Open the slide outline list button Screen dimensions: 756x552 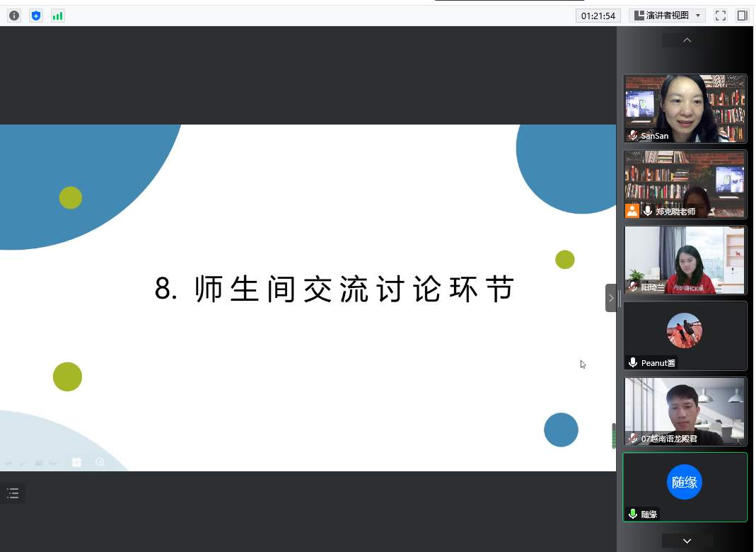coord(13,493)
